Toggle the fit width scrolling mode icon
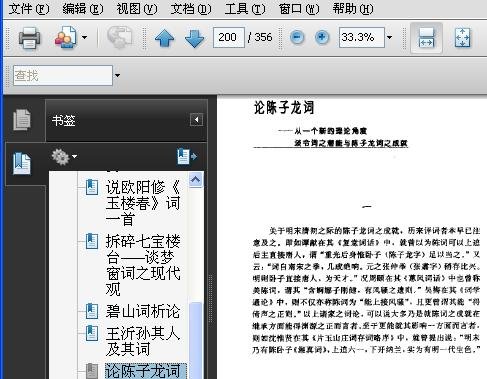487x379 pixels. (x=426, y=38)
